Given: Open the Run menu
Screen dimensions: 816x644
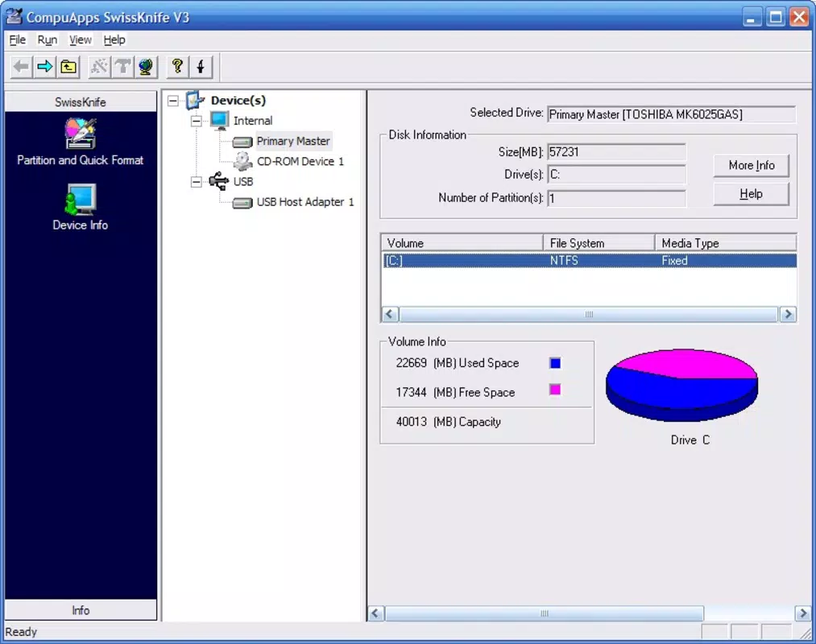Looking at the screenshot, I should pyautogui.click(x=48, y=39).
